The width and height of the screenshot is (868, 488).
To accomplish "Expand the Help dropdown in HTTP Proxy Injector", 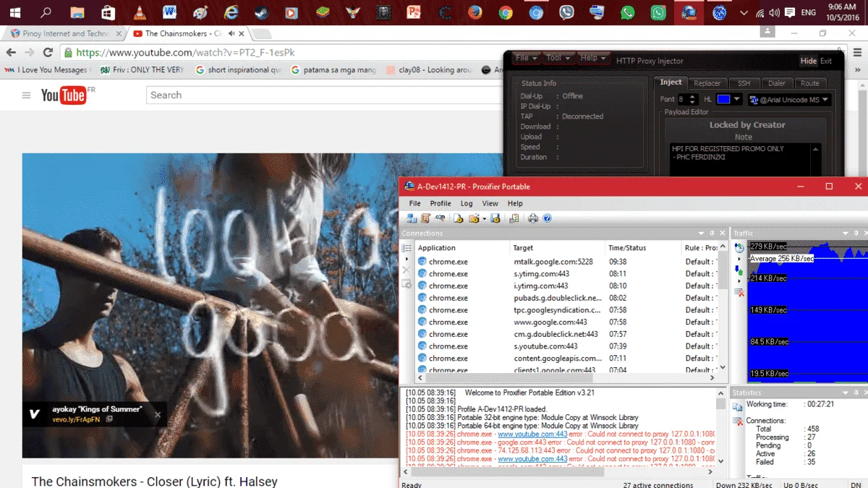I will tap(593, 59).
